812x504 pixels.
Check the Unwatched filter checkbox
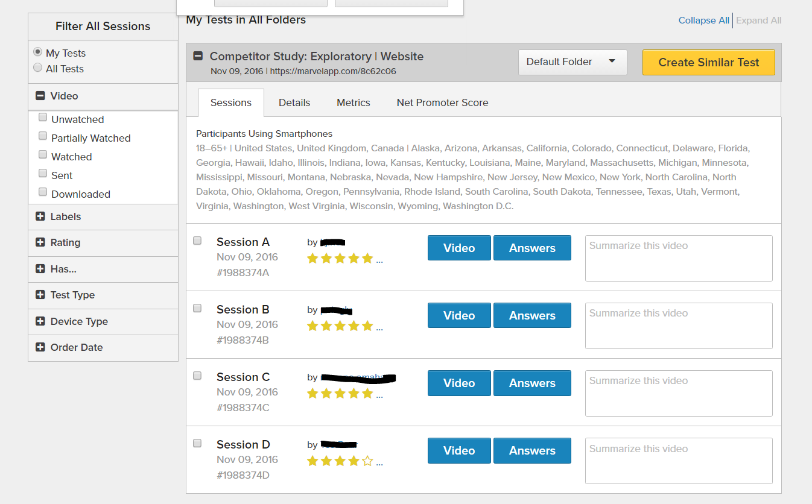pos(43,118)
